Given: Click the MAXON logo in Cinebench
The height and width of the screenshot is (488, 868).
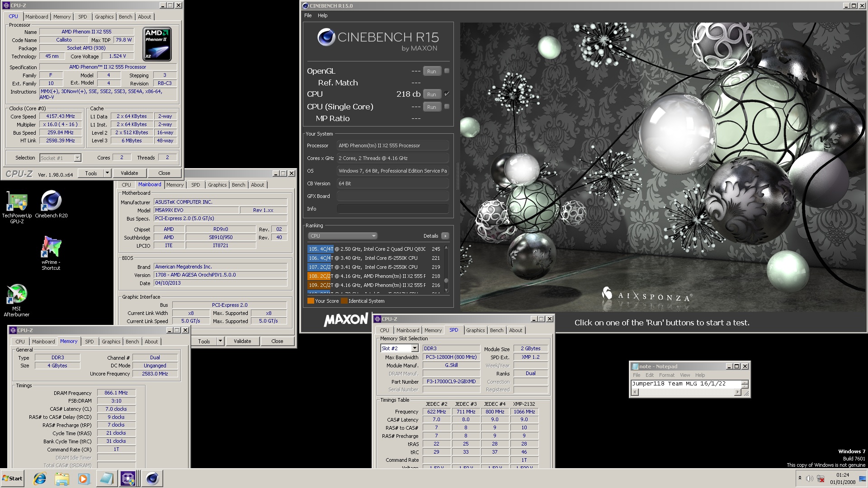Looking at the screenshot, I should 346,319.
